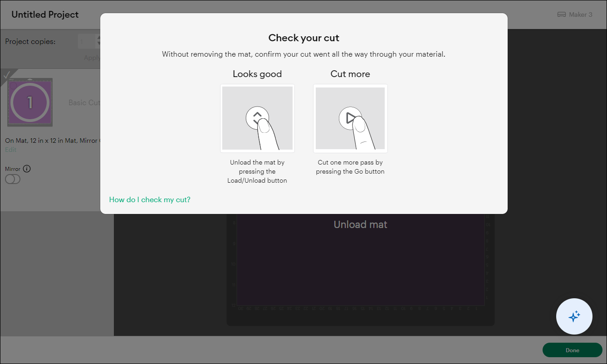Click the Go button illustration under Cut more
Viewport: 607px width, 364px height.
350,118
